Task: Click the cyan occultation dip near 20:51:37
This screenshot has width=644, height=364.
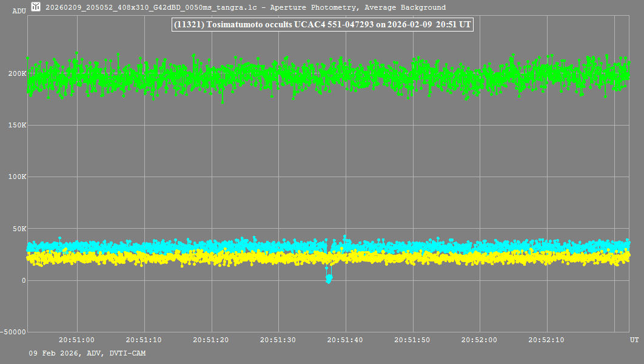Action: point(329,278)
